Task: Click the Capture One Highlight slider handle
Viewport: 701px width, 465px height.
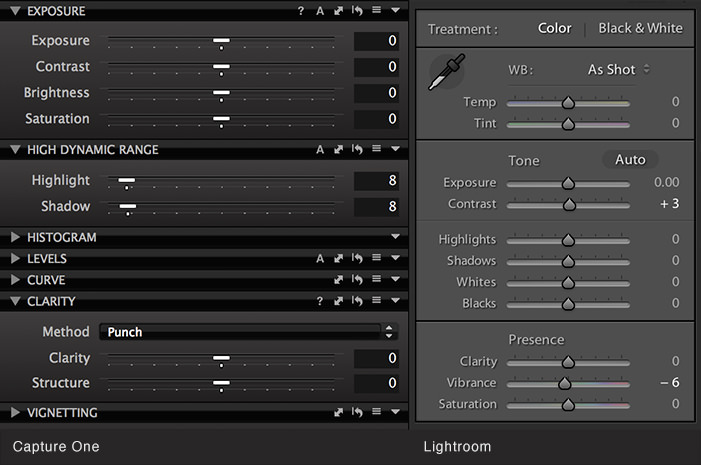Action: pyautogui.click(x=127, y=180)
